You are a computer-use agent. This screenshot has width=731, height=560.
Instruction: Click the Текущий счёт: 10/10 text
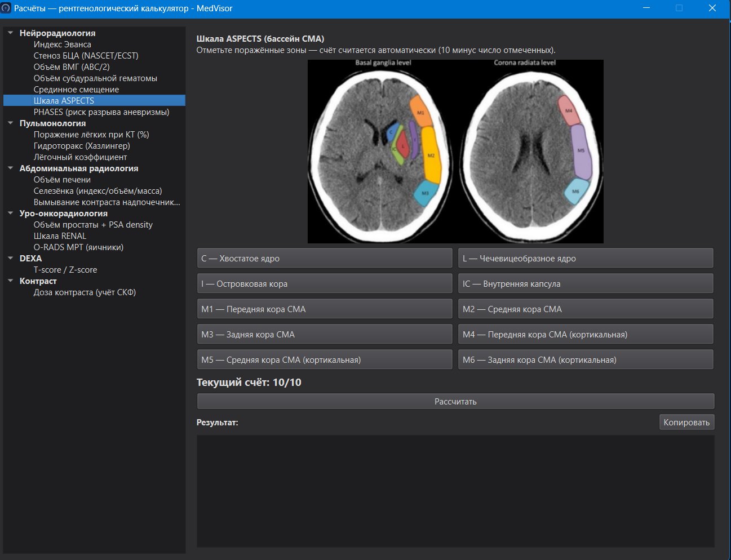point(249,383)
